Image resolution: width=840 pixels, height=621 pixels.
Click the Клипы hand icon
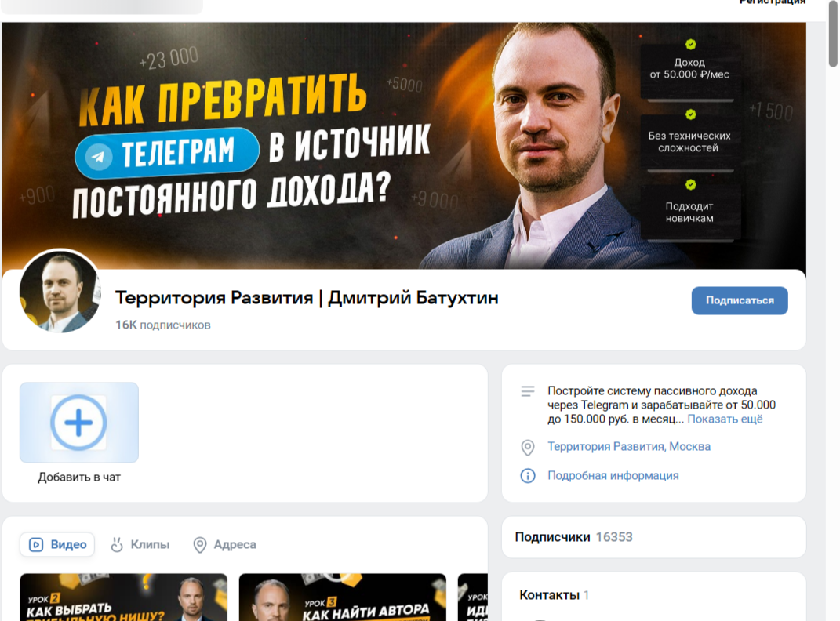pos(117,544)
